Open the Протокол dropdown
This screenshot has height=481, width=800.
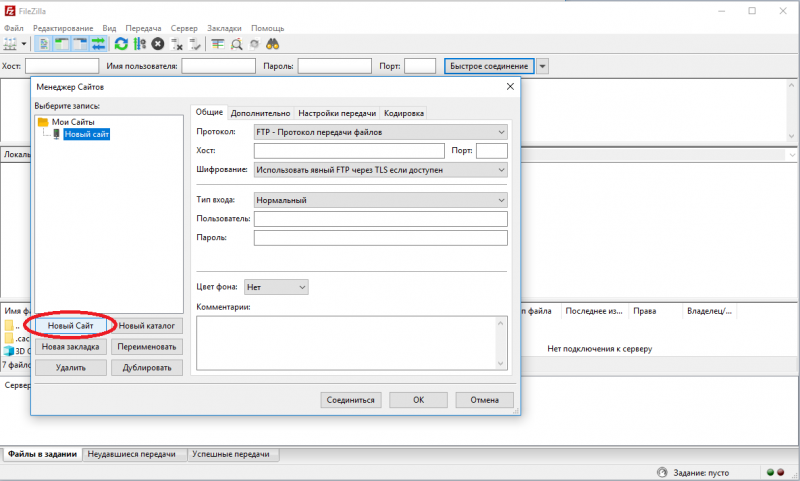tap(381, 132)
